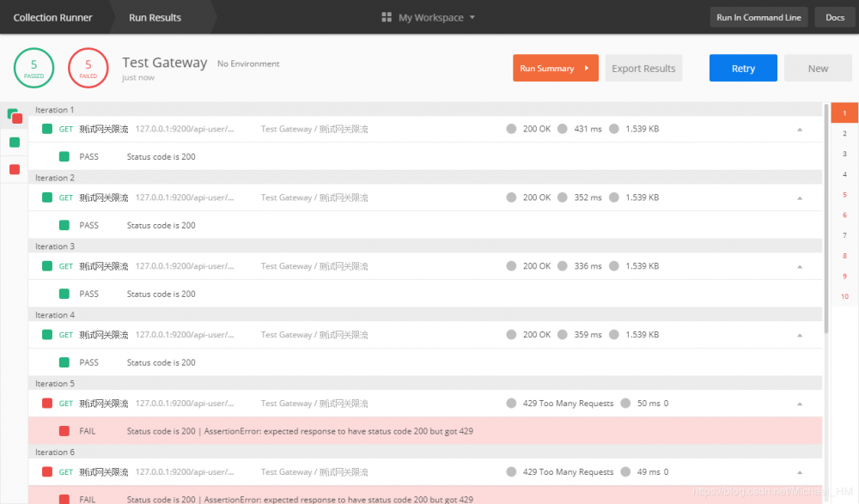Click red status square of Iteration 6 request
The height and width of the screenshot is (504, 859).
pos(47,471)
